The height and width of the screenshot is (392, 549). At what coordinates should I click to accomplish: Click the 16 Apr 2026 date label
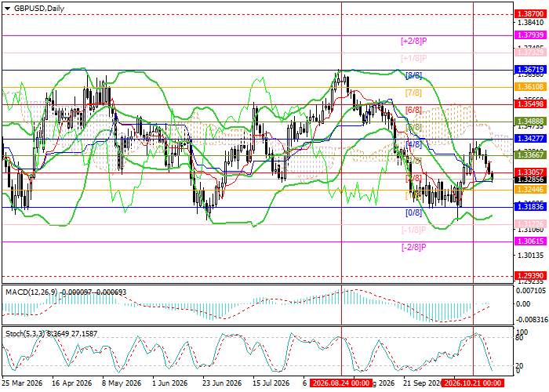click(72, 383)
